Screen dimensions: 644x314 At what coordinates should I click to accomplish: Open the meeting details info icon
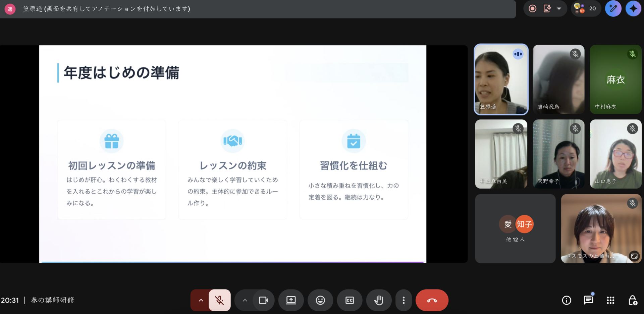(567, 300)
